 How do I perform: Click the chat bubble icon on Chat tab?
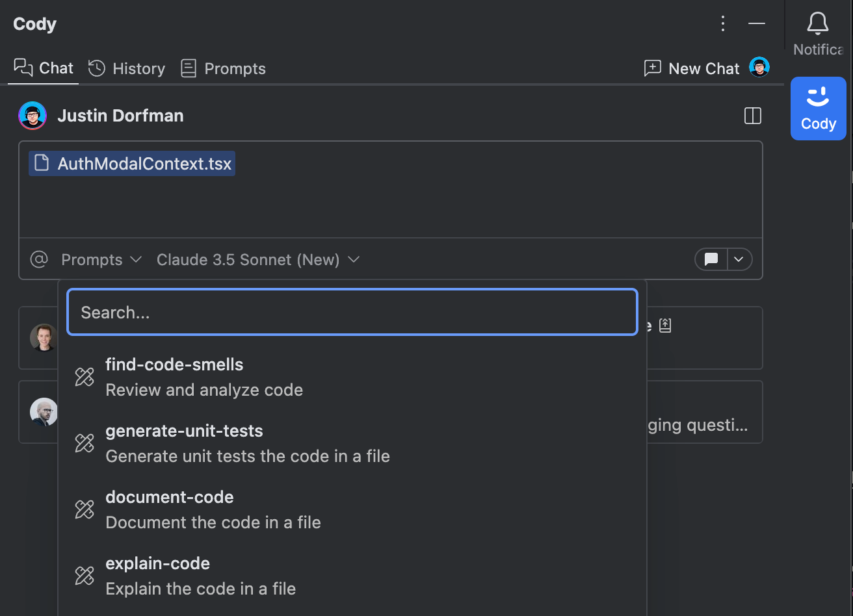[23, 68]
